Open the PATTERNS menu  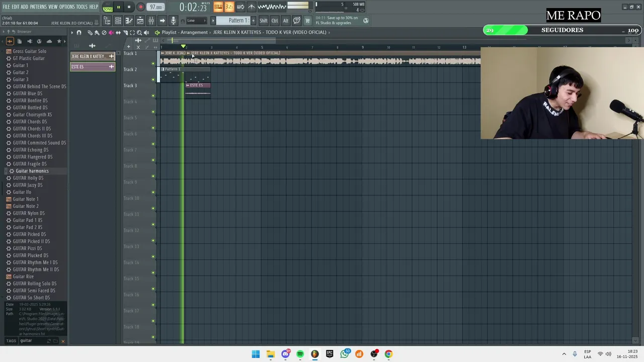click(38, 7)
